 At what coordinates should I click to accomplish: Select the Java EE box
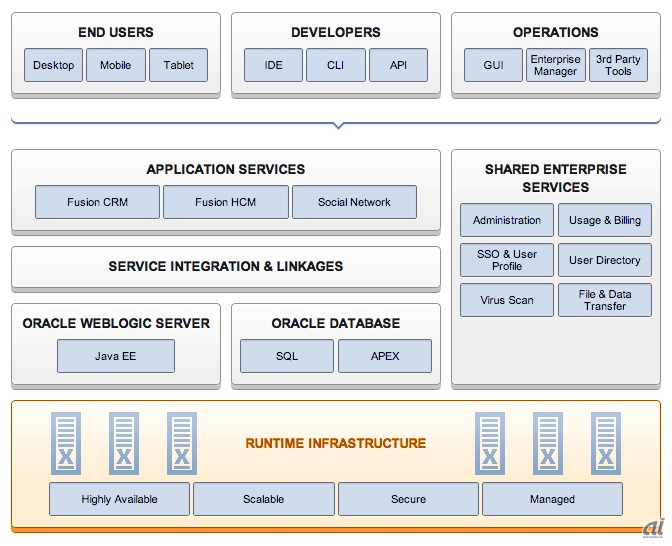click(x=115, y=356)
